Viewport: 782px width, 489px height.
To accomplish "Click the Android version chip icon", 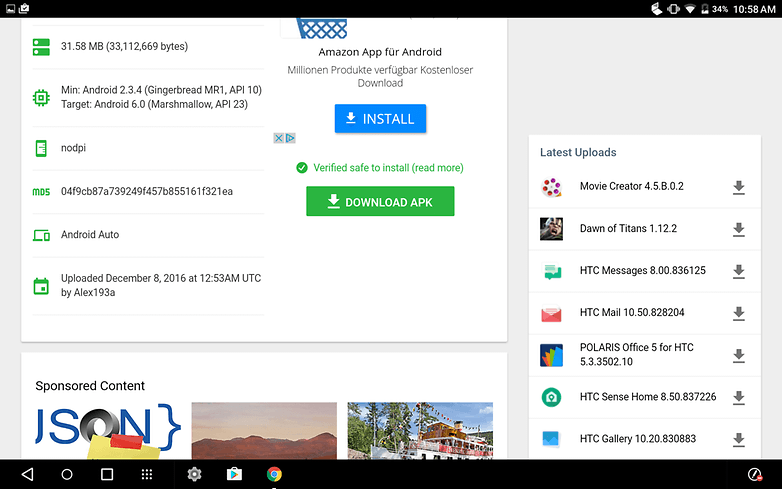I will pos(41,97).
